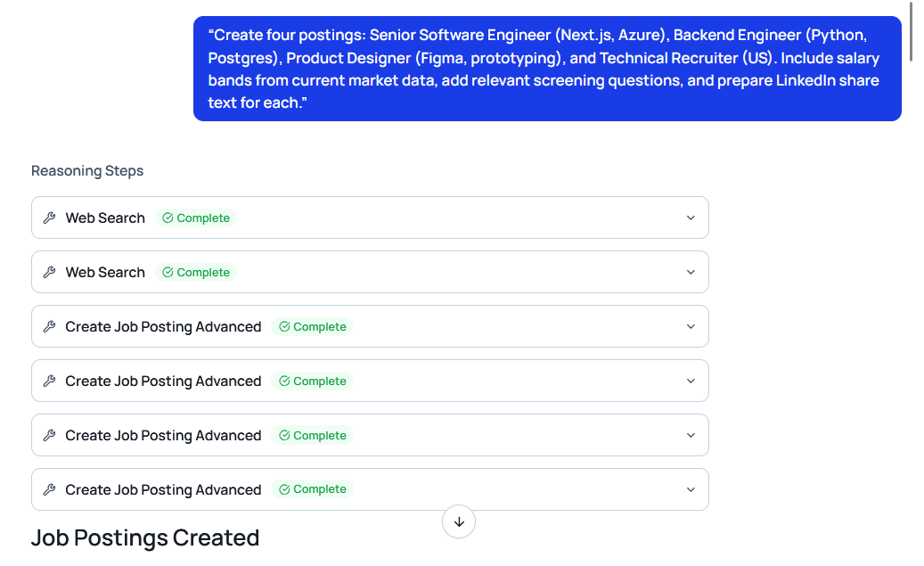Image resolution: width=924 pixels, height=566 pixels.
Task: Click the wrench icon on the second Create Job Posting Advanced step
Action: (50, 381)
